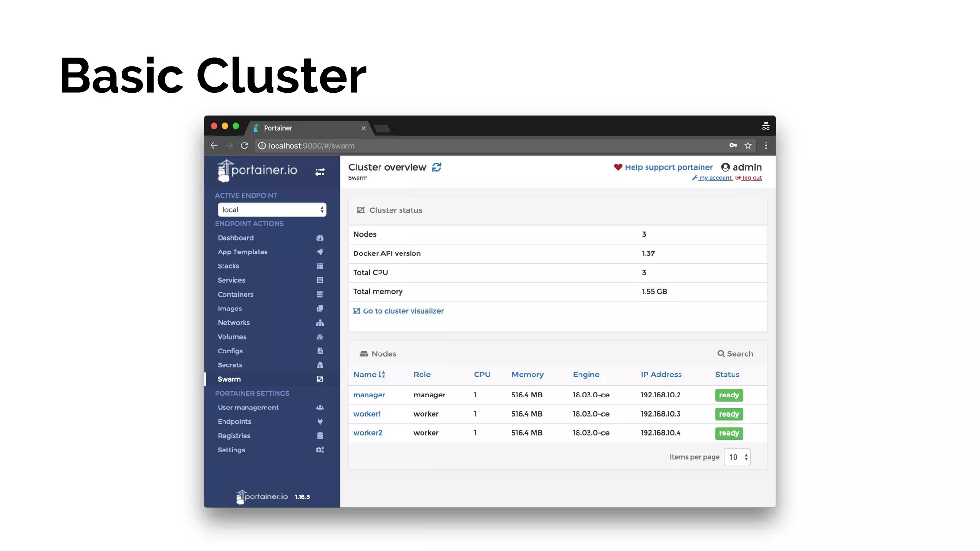Screen dimensions: 980x551
Task: Click the Secrets lock icon
Action: click(x=320, y=365)
